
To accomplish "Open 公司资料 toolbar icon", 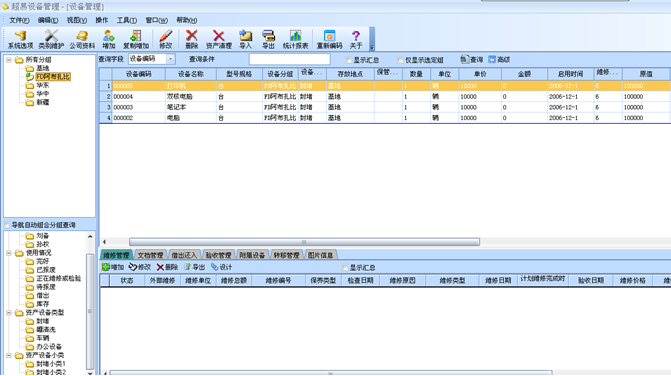I will tap(82, 39).
